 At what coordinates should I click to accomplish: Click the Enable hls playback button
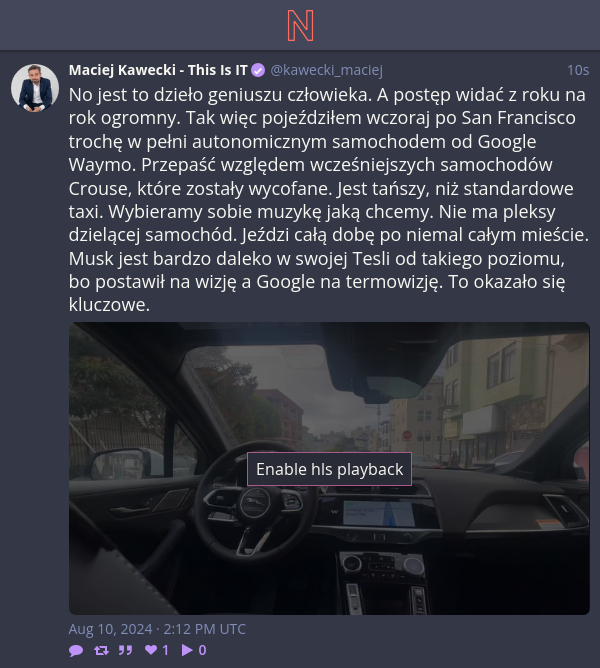(x=329, y=469)
